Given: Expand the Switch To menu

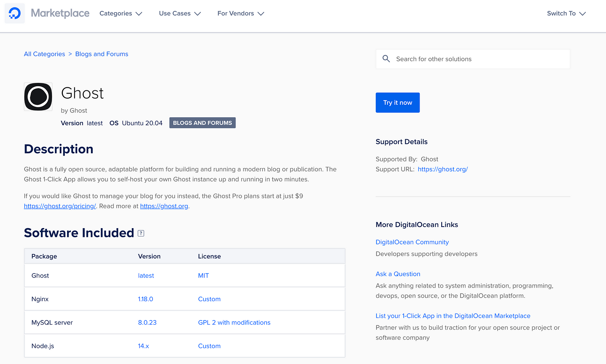Looking at the screenshot, I should 567,14.
